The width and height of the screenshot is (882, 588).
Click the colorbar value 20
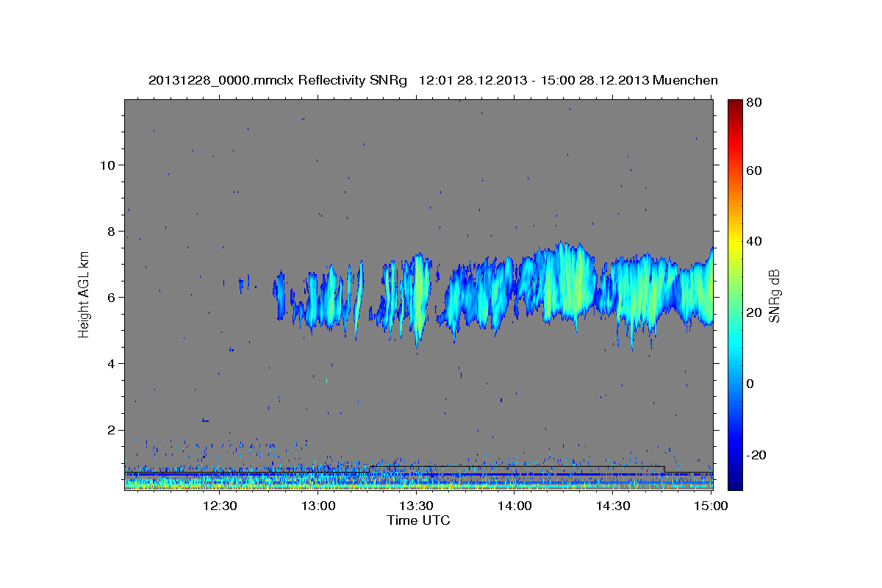pyautogui.click(x=755, y=312)
